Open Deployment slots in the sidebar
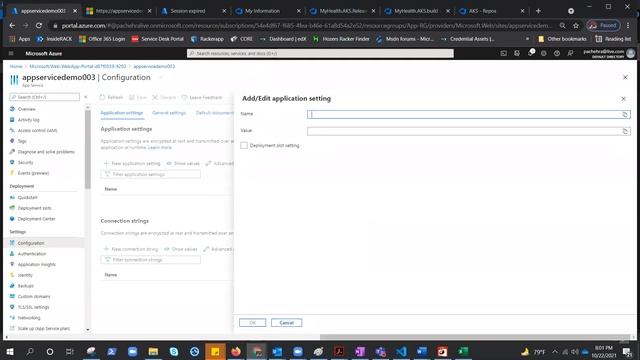The height and width of the screenshot is (360, 640). (x=34, y=208)
